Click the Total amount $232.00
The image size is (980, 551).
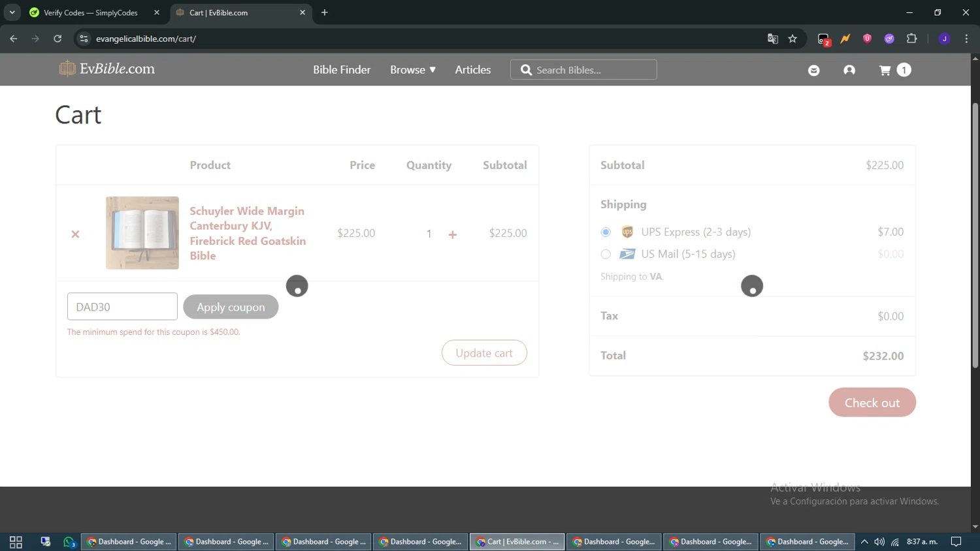[x=883, y=356]
